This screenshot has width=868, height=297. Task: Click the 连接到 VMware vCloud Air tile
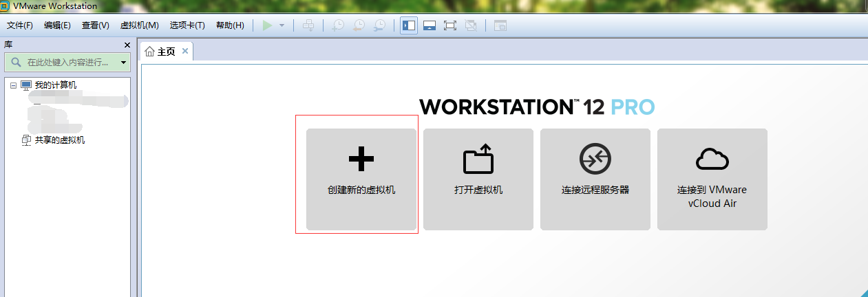712,179
